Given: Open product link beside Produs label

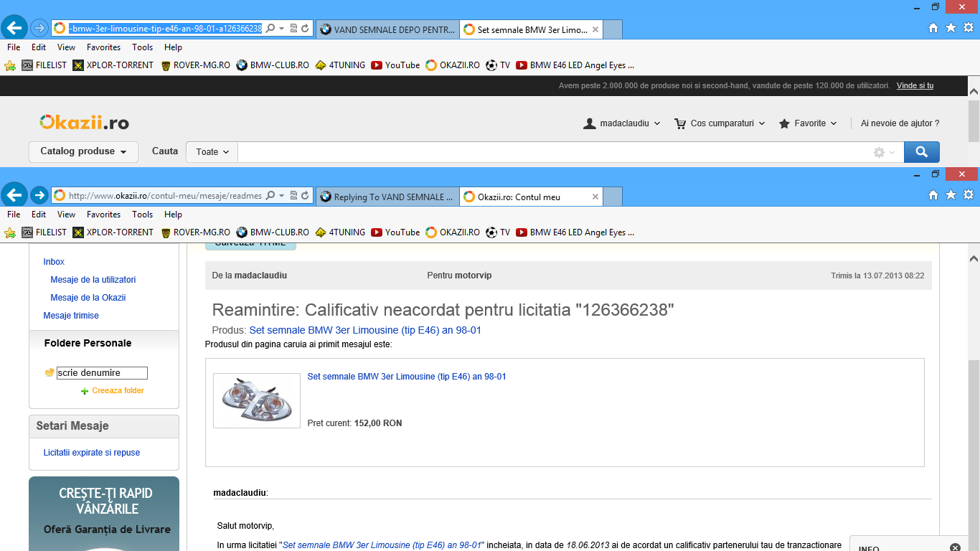Looking at the screenshot, I should pos(365,331).
